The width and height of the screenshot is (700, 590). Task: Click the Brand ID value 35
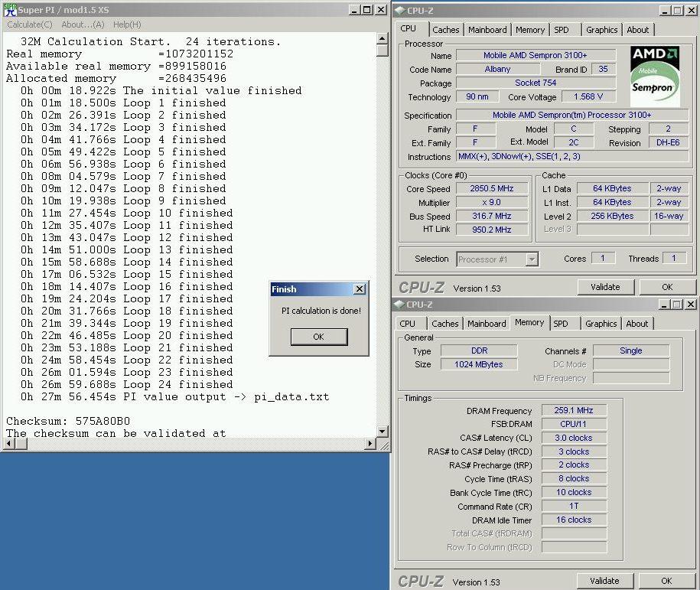pyautogui.click(x=603, y=69)
